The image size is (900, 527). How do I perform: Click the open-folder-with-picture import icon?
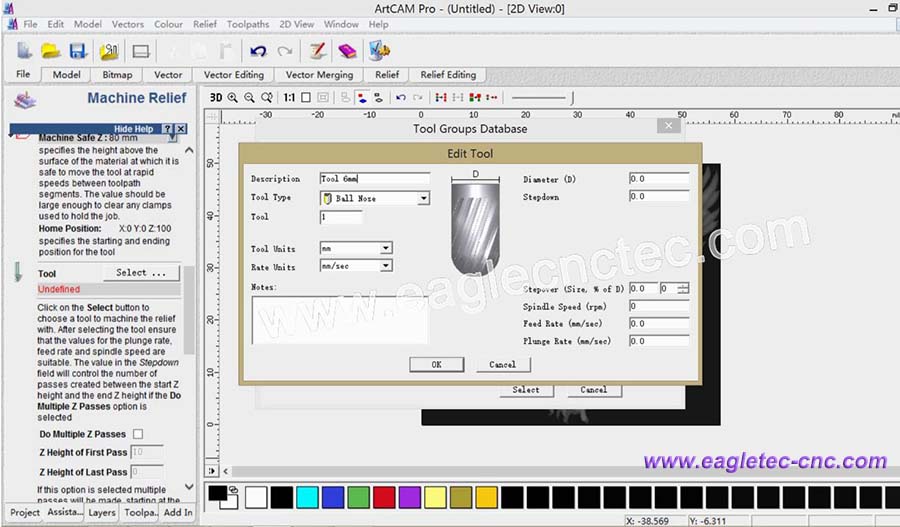click(x=109, y=51)
